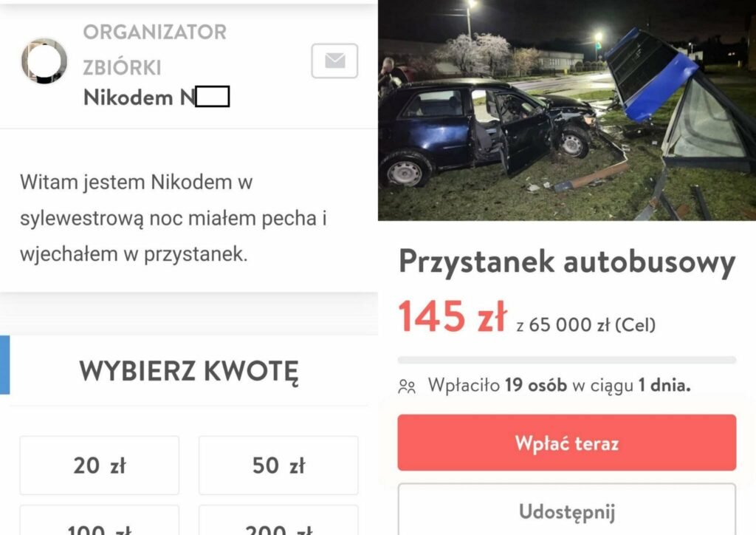
Task: Click the 65 000 zł goal text
Action: pyautogui.click(x=585, y=325)
